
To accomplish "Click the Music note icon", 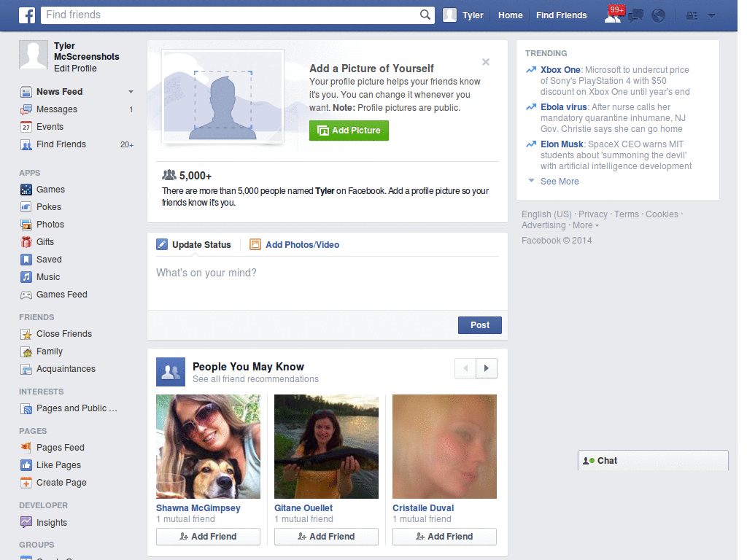I will (26, 277).
